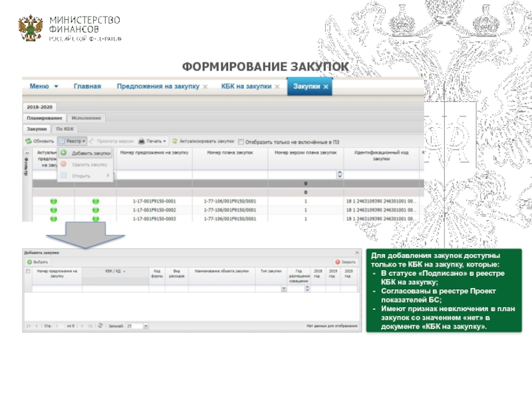Switch to the По КБК sub-tab
Viewport: 532px width, 399px height.
click(x=65, y=129)
